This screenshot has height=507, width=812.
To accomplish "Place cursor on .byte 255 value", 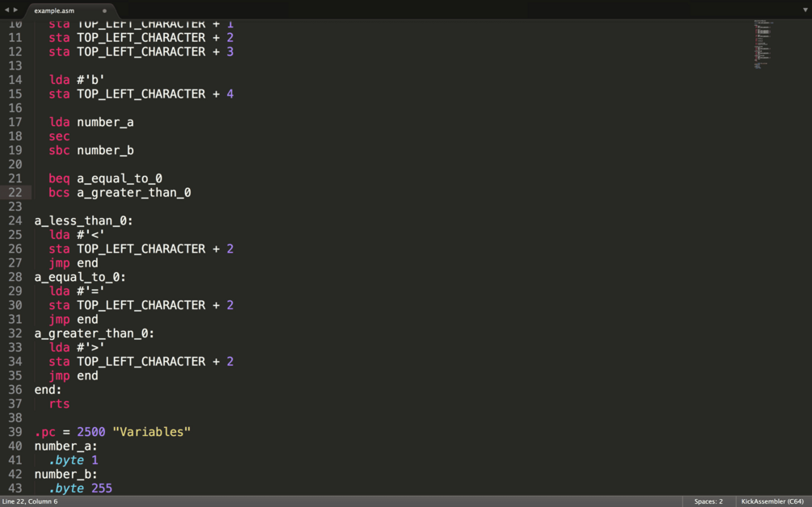I will coord(102,488).
